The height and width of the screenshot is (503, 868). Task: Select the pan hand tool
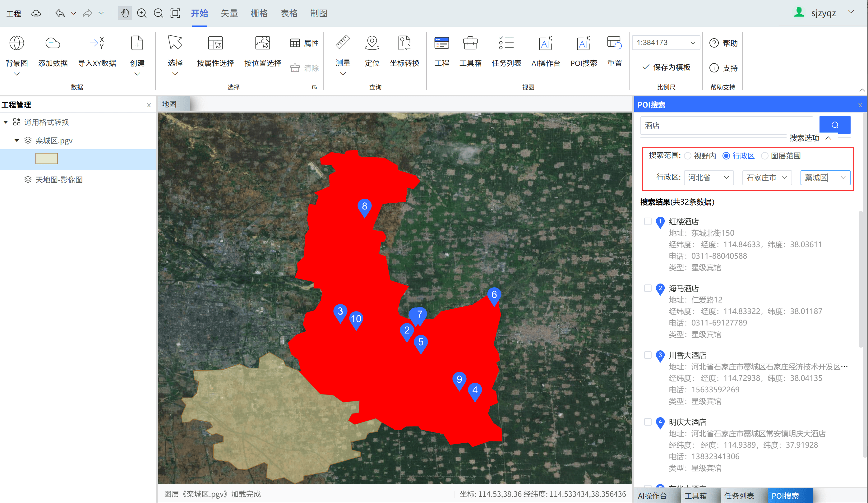tap(125, 13)
